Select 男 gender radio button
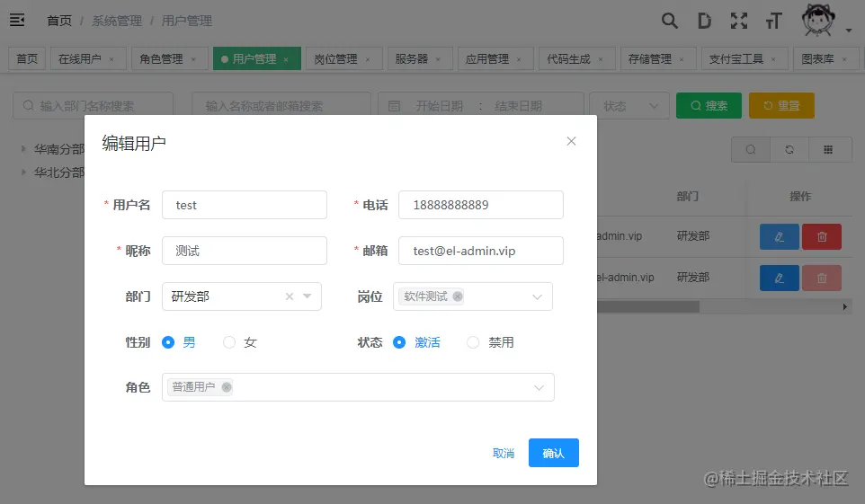The width and height of the screenshot is (865, 504). [168, 342]
